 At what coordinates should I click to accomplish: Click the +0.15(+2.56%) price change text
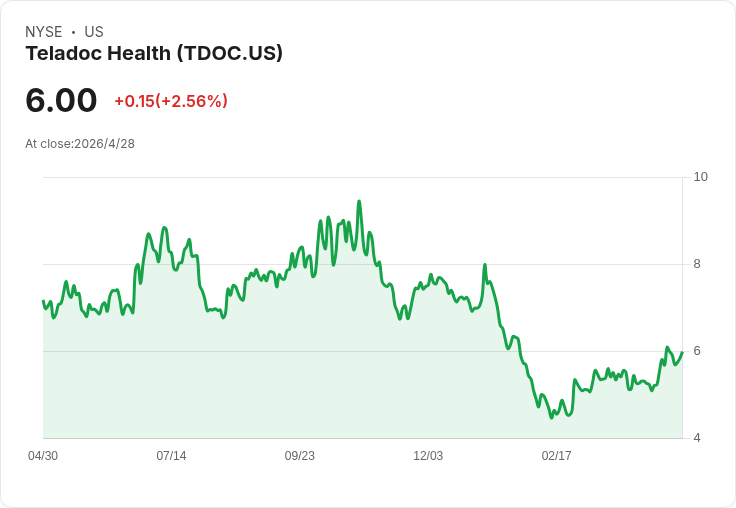(x=171, y=101)
